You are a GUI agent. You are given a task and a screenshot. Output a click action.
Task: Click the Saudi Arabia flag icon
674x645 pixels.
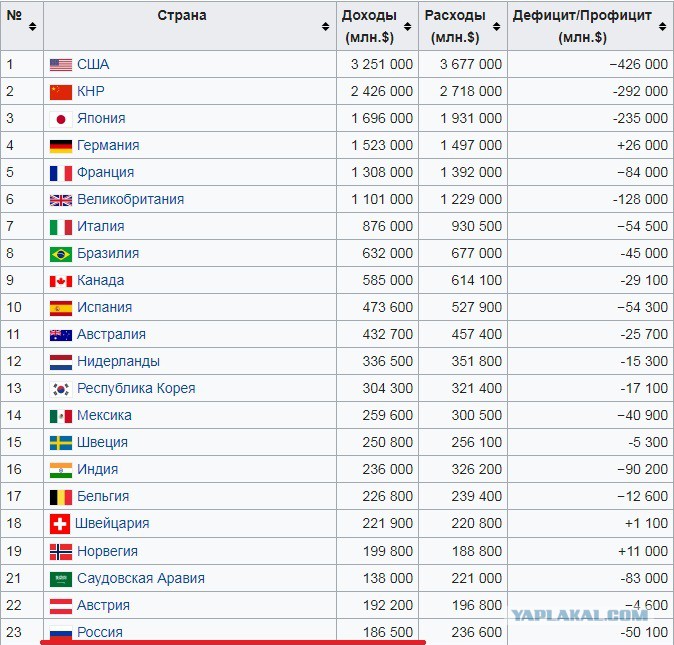point(60,579)
